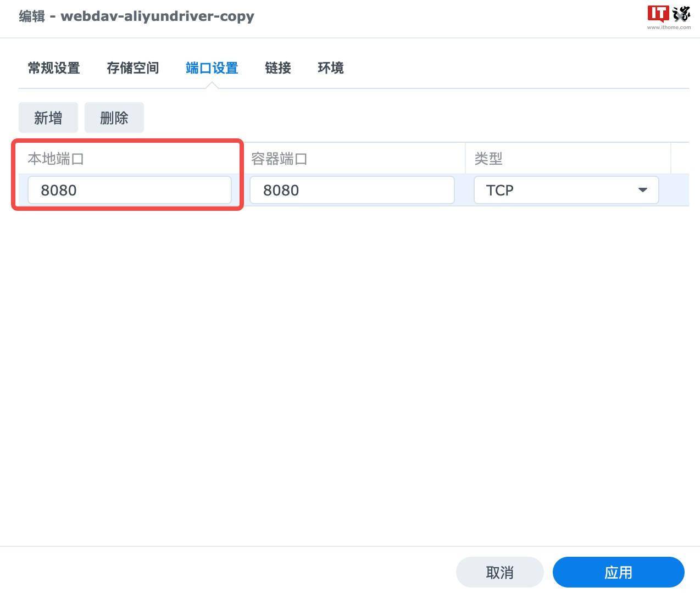Select the 本地端口 input showing 8080

130,190
